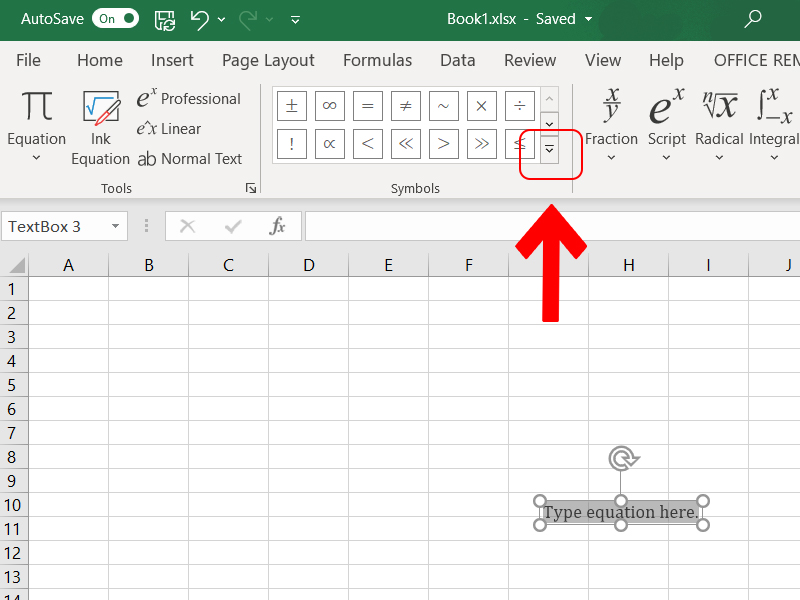This screenshot has width=800, height=600.
Task: Switch equation to Linear format
Action: click(169, 129)
